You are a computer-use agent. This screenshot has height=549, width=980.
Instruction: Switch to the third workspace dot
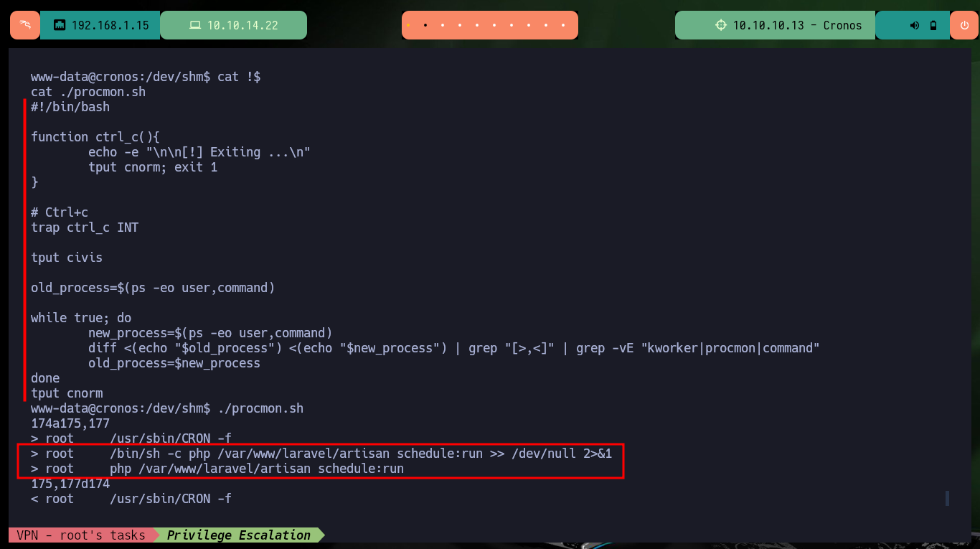point(443,25)
